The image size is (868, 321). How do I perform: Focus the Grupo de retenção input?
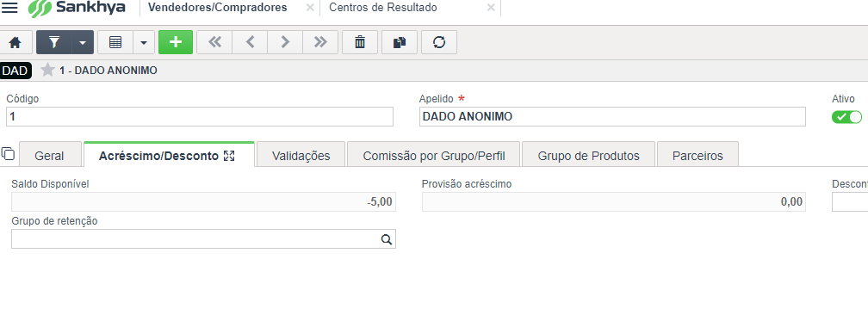click(x=204, y=239)
